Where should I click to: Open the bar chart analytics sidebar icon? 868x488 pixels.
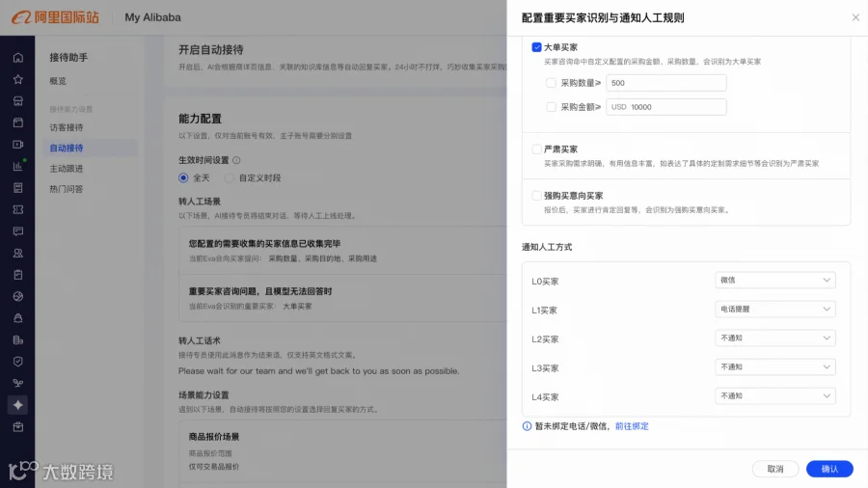pyautogui.click(x=17, y=166)
